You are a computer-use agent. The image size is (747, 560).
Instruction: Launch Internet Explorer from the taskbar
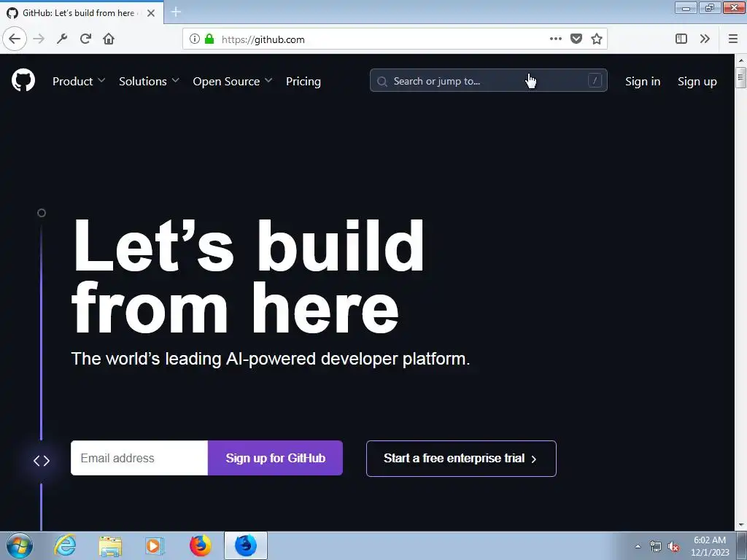click(x=65, y=545)
